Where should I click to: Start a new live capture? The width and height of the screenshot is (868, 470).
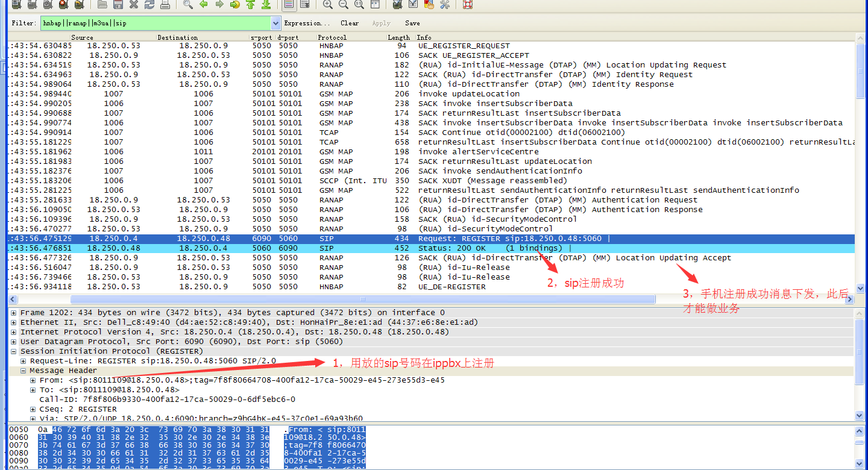point(48,5)
